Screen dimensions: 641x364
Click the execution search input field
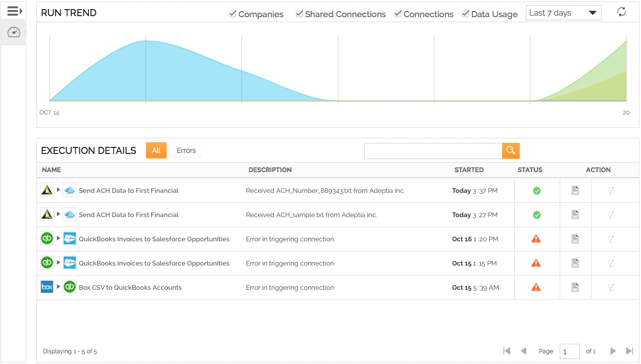click(x=433, y=150)
